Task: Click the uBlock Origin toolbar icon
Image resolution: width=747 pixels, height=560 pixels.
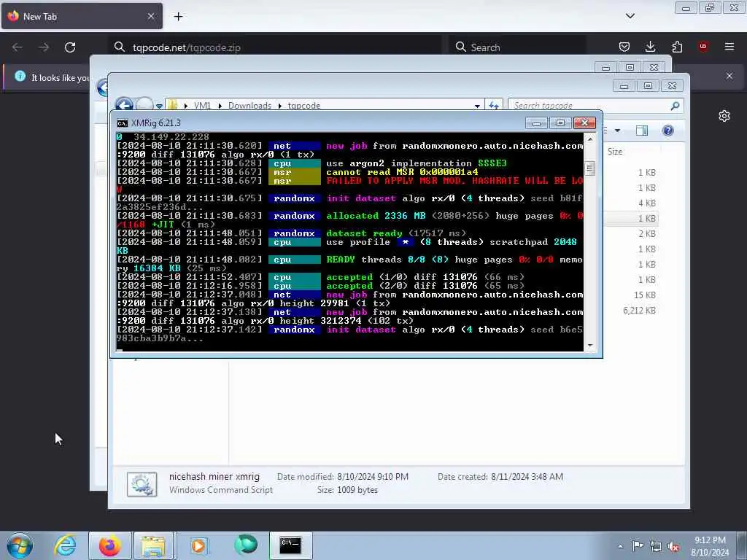Action: (x=703, y=47)
